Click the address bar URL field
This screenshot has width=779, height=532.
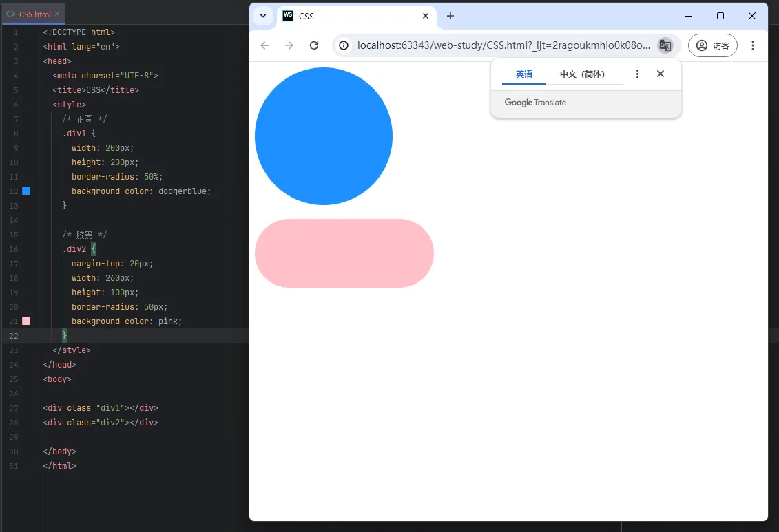[503, 45]
